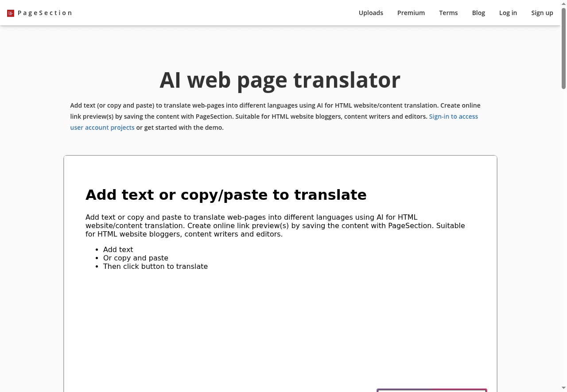Screen dimensions: 567x392
Task: Click the pink-bordered translate button at bottom
Action: pyautogui.click(x=431, y=390)
